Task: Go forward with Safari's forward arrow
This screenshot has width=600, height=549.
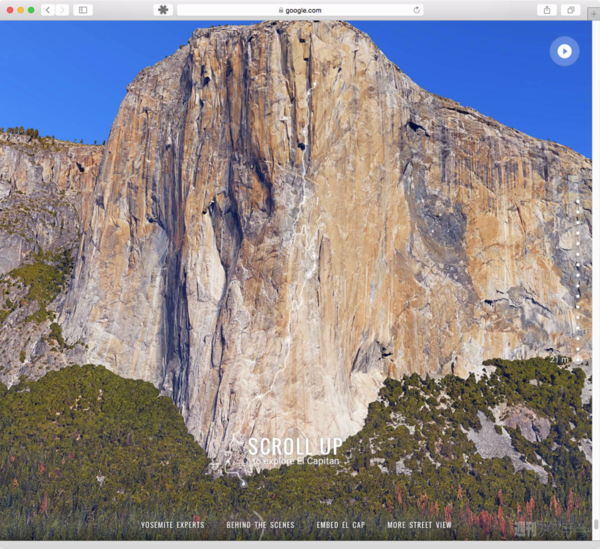Action: pyautogui.click(x=62, y=10)
